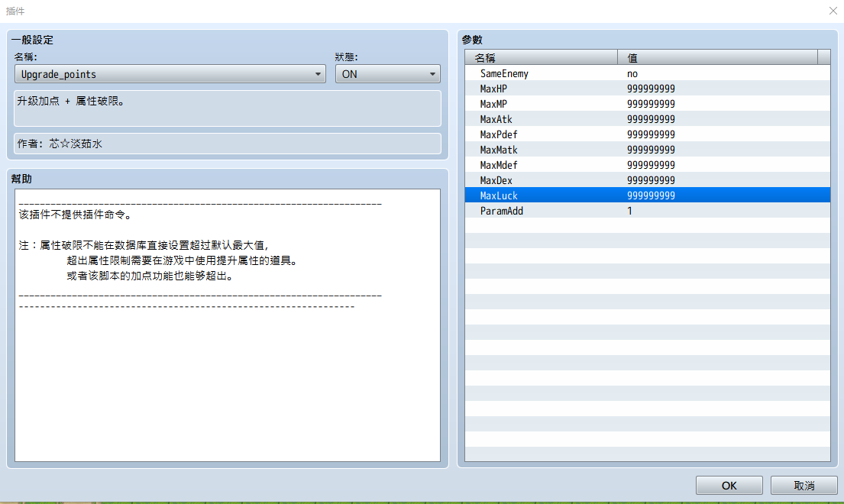Viewport: 844px width, 504px height.
Task: Click the 取消 cancel button
Action: click(x=804, y=485)
